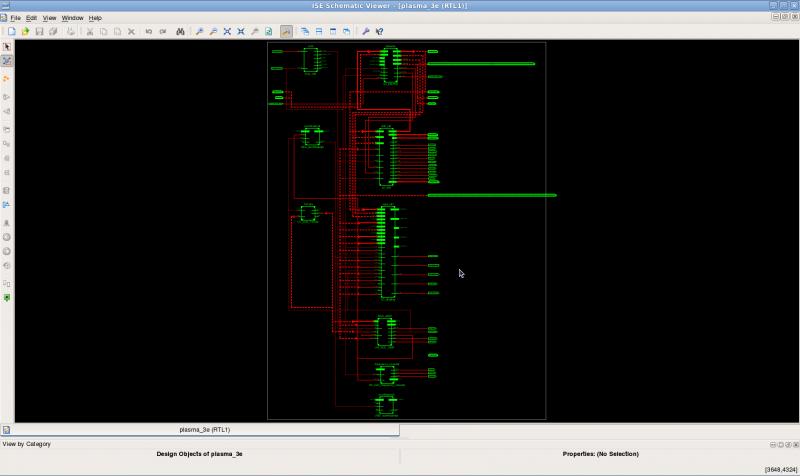Click the Cascade windows icon

[305, 32]
